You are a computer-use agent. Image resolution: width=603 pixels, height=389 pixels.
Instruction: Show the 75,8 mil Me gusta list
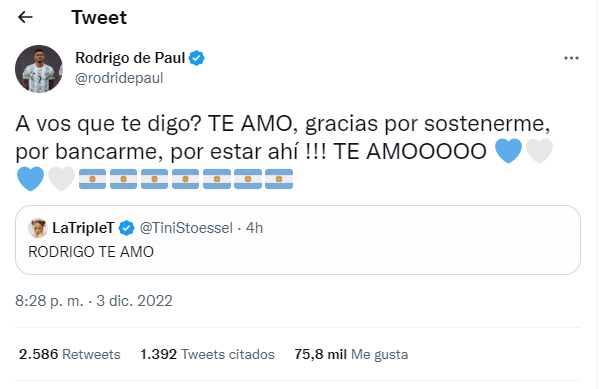click(351, 354)
